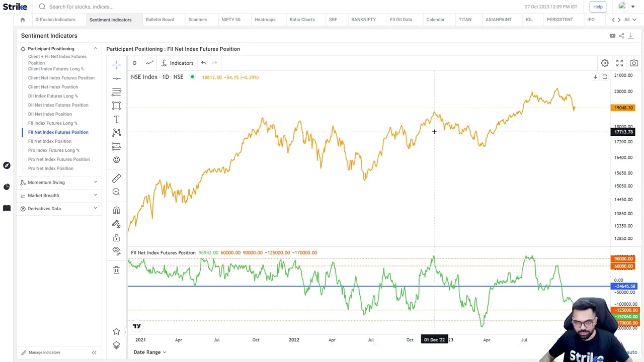Viewport: 644px width, 362px height.
Task: Switch the chart to fullscreen mode
Action: 619,63
